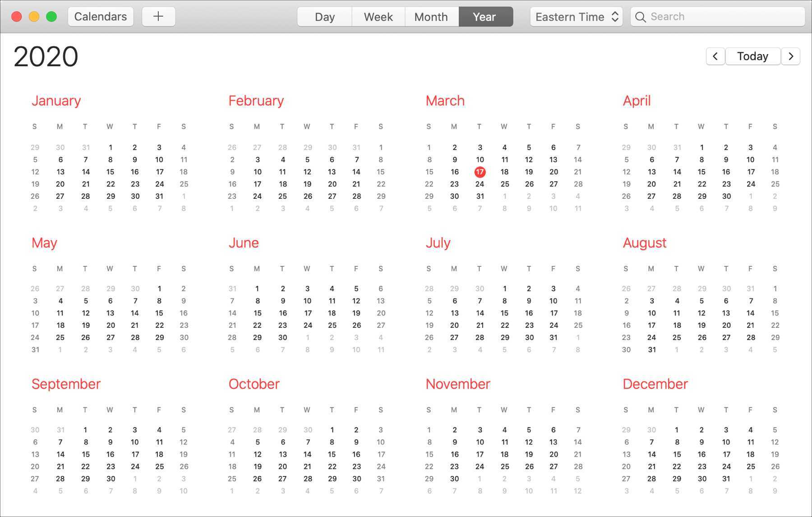812x517 pixels.
Task: Click the yellow minimize window button
Action: [x=34, y=17]
